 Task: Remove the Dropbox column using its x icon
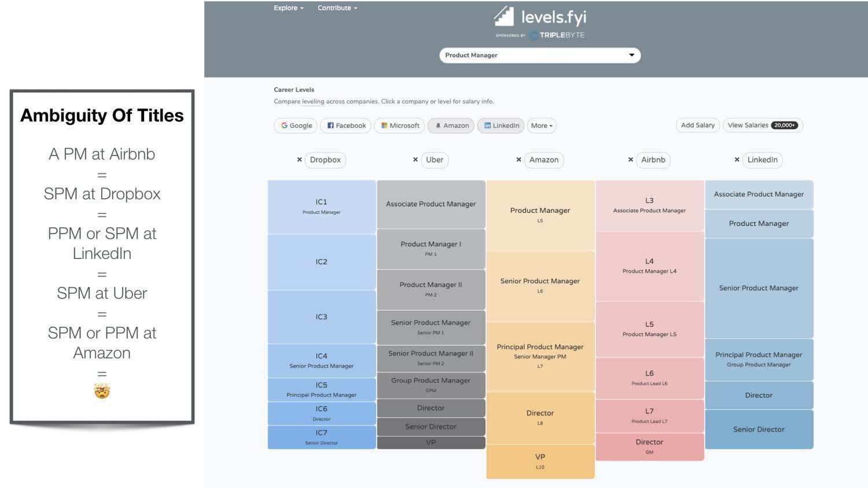coord(300,160)
